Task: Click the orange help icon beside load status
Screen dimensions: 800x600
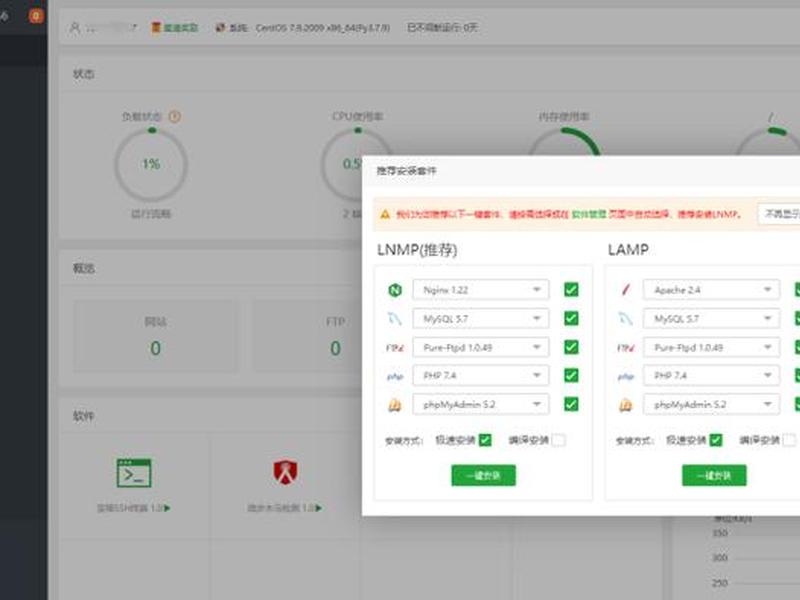Action: [174, 116]
